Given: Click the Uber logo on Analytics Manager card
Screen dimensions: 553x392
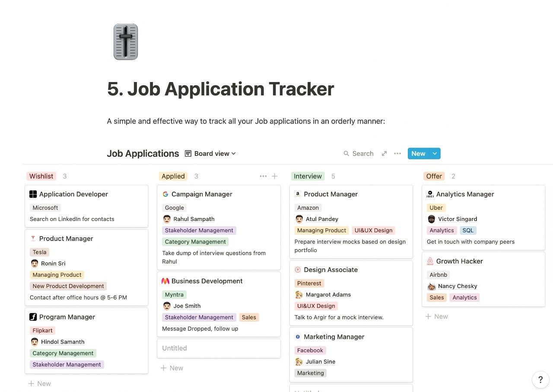Looking at the screenshot, I should 431,194.
